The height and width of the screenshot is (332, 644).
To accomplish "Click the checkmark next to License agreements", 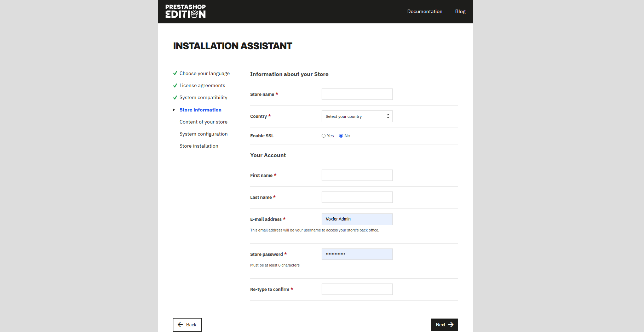I will (x=175, y=85).
